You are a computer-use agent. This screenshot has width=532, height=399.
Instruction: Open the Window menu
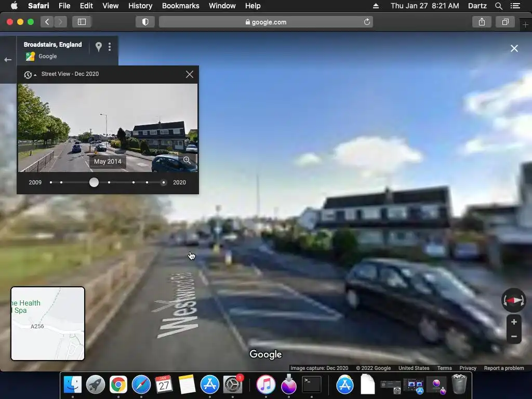click(222, 6)
